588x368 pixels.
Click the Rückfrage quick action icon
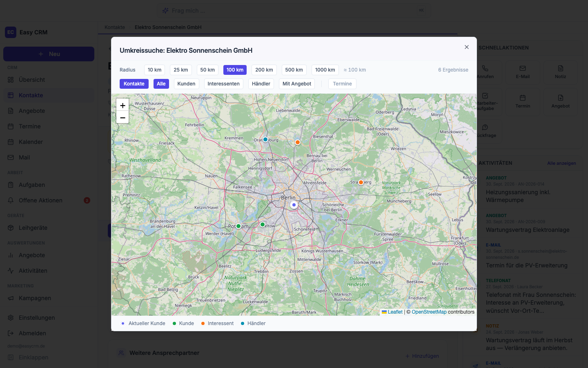[485, 127]
